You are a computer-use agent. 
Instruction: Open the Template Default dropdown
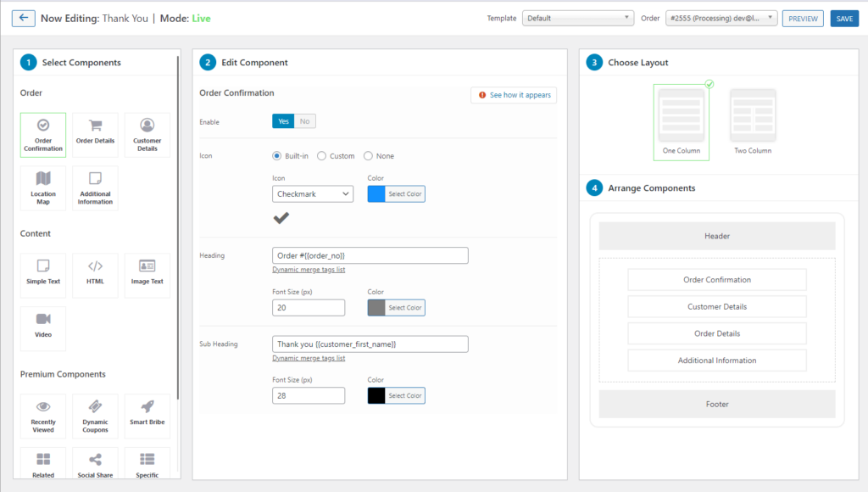click(x=578, y=19)
